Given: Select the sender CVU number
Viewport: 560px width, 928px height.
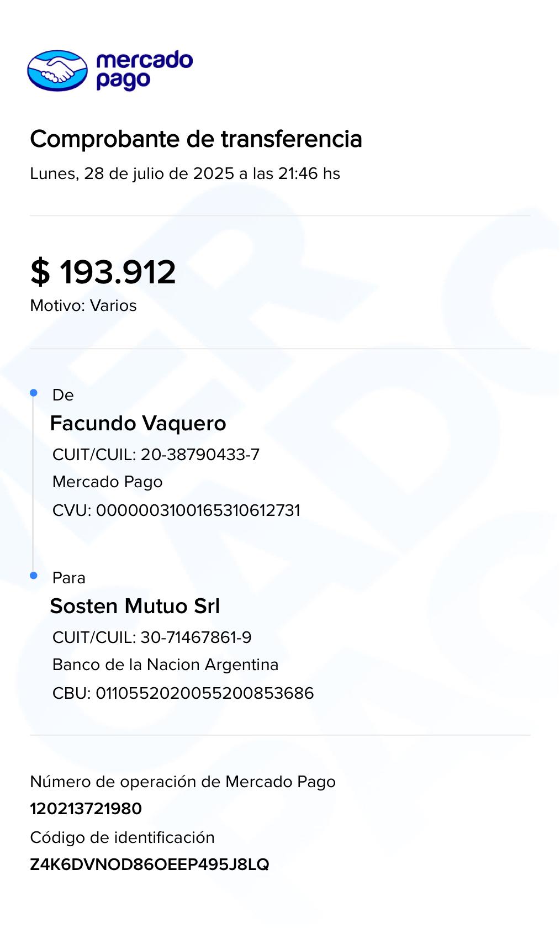Looking at the screenshot, I should coord(176,510).
